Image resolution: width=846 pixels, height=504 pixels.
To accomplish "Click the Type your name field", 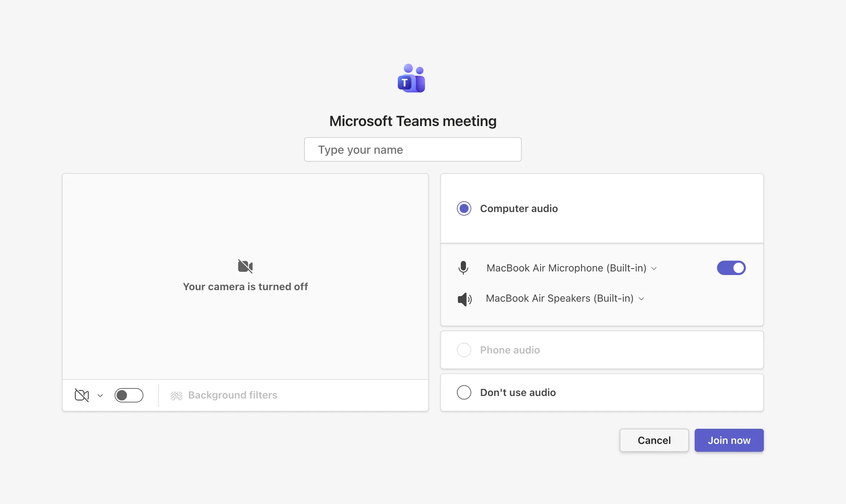I will [413, 149].
